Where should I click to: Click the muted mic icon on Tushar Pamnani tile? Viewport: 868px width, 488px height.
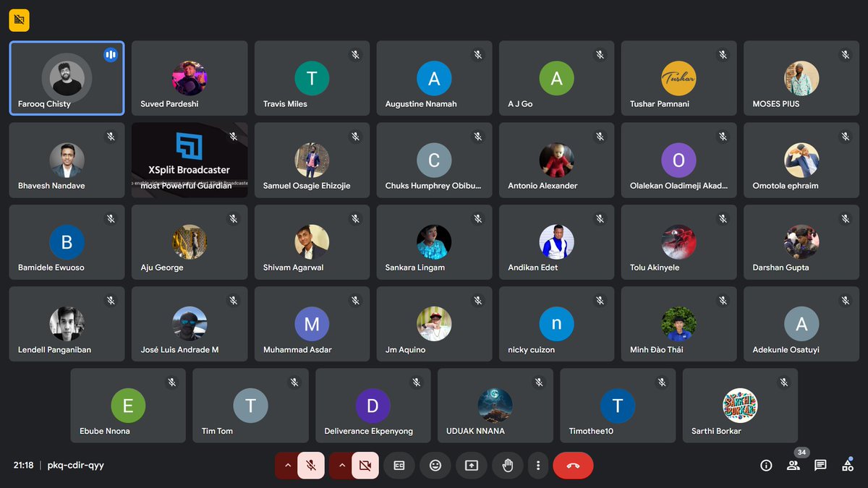pyautogui.click(x=723, y=54)
